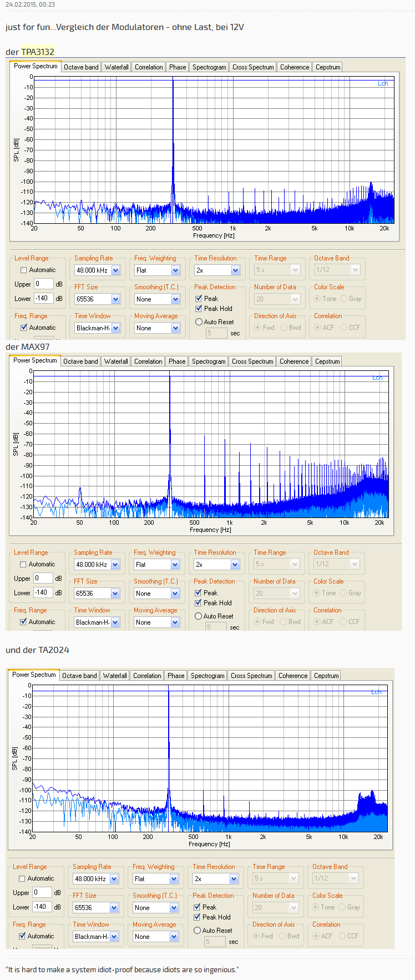Select Cepstrum tab in TPA3132 analyzer
The height and width of the screenshot is (980, 415).
point(328,67)
